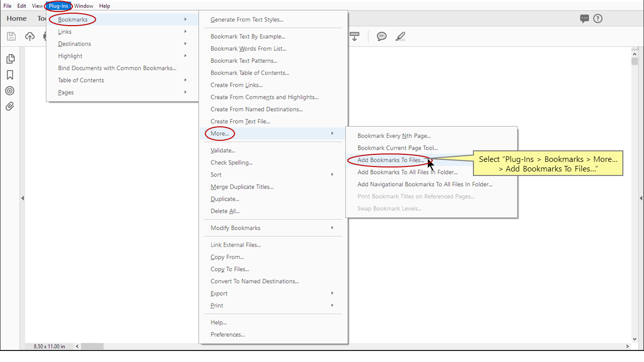Viewport: 644px width, 362px height.
Task: Choose Delete All bookmarks
Action: coord(225,211)
